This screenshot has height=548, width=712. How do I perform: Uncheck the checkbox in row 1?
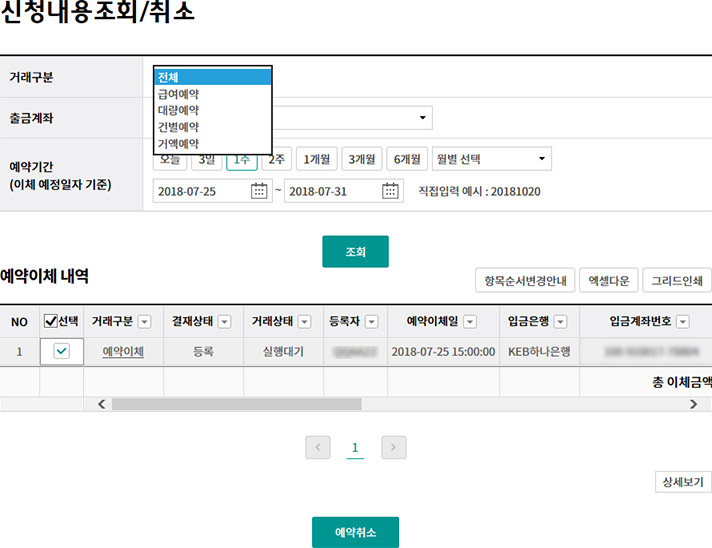61,351
